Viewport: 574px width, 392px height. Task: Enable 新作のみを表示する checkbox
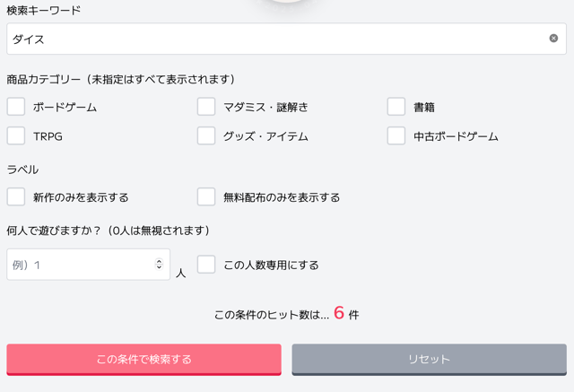coord(16,197)
